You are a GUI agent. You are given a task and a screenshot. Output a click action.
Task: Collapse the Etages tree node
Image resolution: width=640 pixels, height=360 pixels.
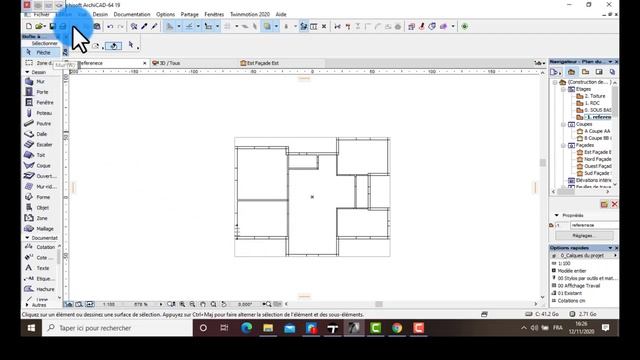point(563,89)
